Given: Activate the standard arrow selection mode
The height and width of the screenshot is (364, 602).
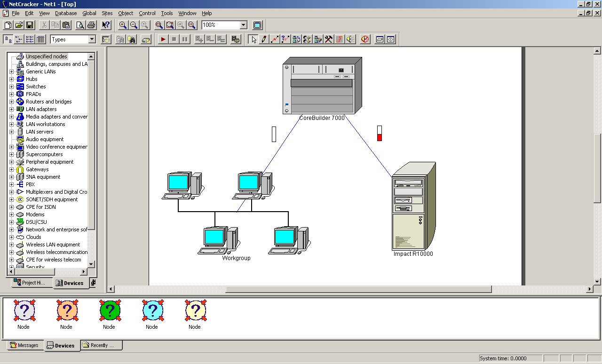Looking at the screenshot, I should point(253,40).
